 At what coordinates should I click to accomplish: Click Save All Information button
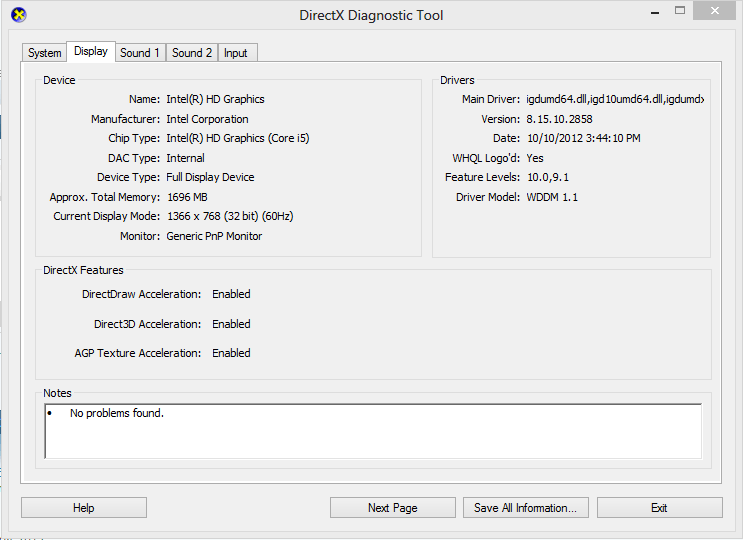click(x=526, y=508)
